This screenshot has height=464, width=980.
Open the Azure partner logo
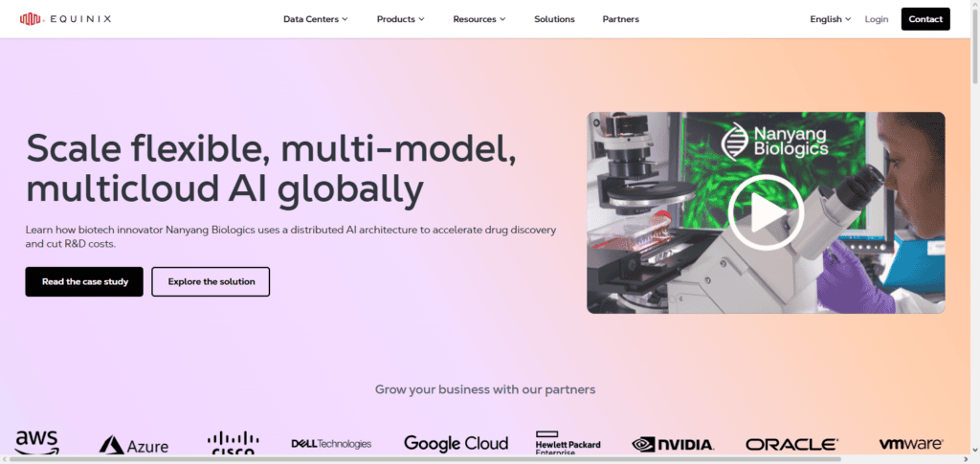click(134, 445)
